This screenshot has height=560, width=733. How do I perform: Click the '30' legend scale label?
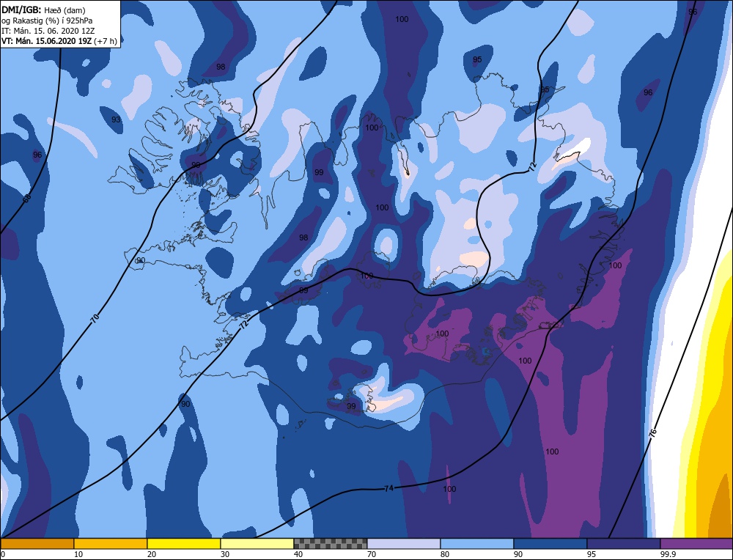coord(225,554)
